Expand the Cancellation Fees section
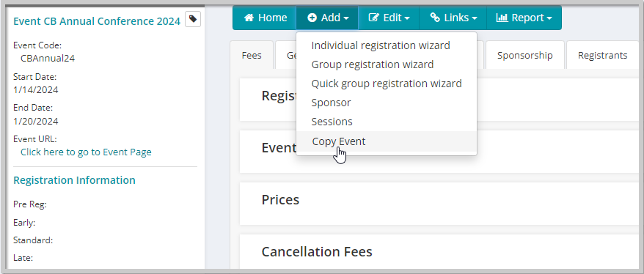644x274 pixels. pos(439,251)
